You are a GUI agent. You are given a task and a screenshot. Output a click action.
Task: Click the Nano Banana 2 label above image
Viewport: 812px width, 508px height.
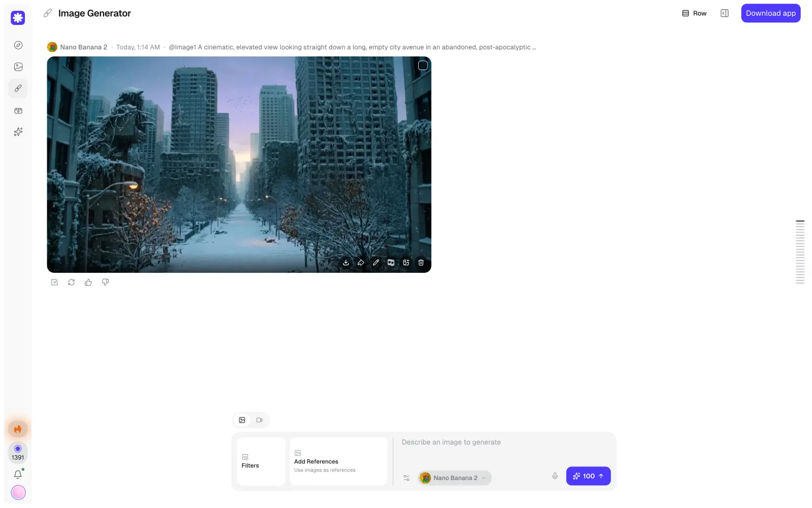pos(84,47)
